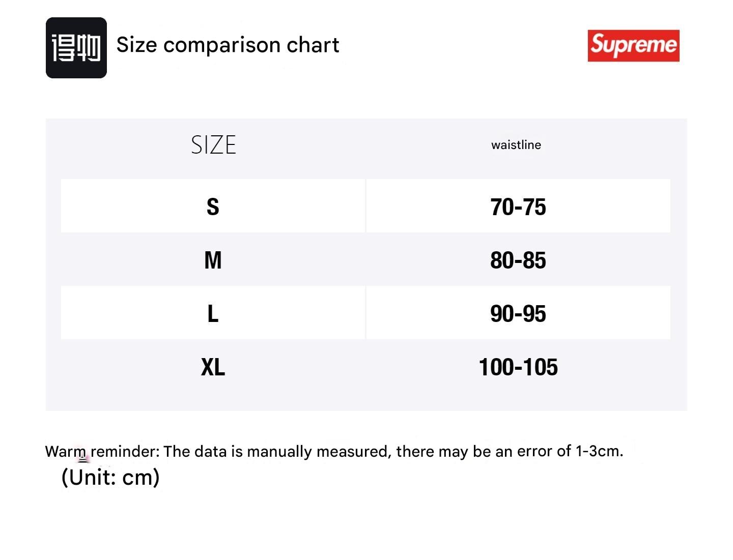This screenshot has width=733, height=560.
Task: Click the M size cell
Action: click(213, 260)
